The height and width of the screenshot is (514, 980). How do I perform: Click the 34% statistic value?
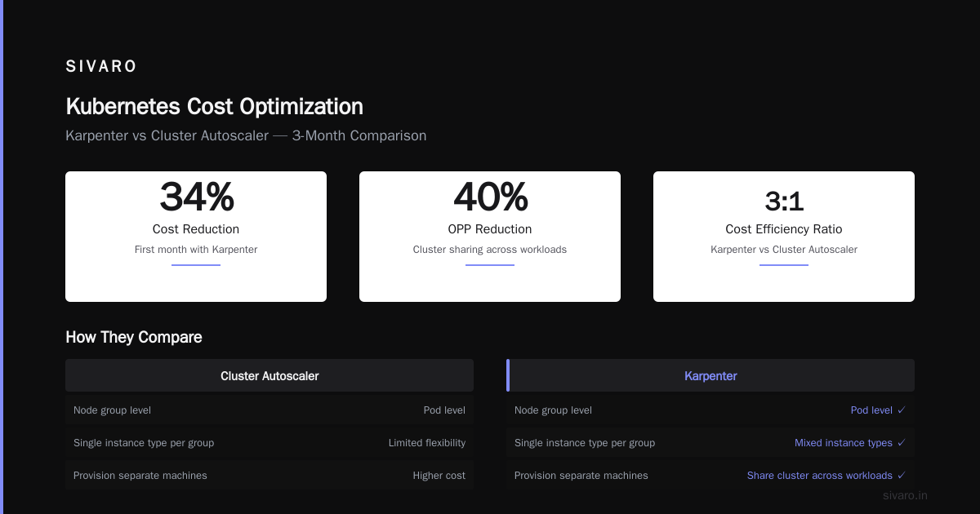pyautogui.click(x=196, y=197)
